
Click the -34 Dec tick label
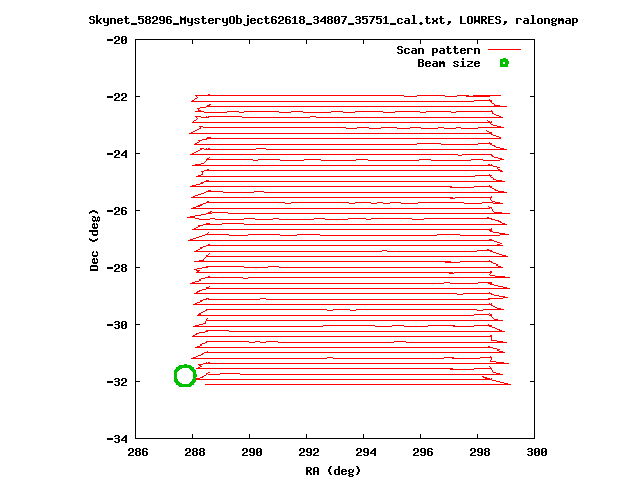tap(117, 439)
